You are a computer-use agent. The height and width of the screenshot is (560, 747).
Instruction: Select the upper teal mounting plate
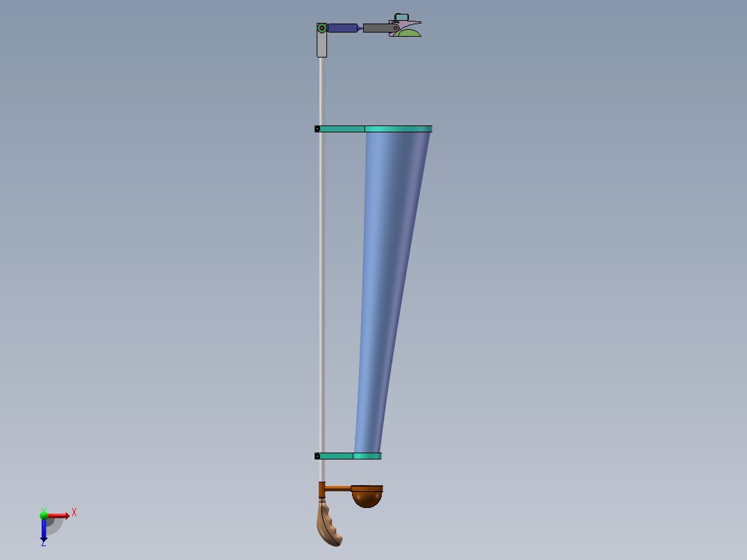click(374, 128)
